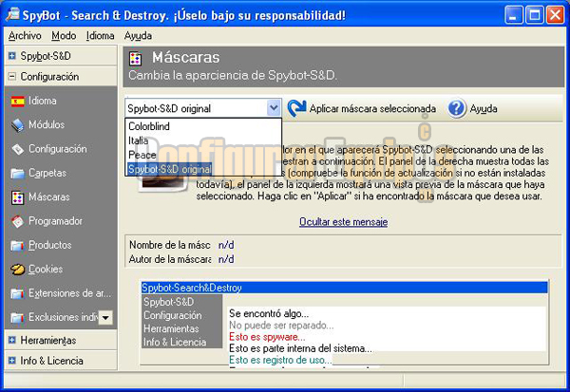Go to Módulos settings entry
This screenshot has width=570, height=392.
click(47, 124)
